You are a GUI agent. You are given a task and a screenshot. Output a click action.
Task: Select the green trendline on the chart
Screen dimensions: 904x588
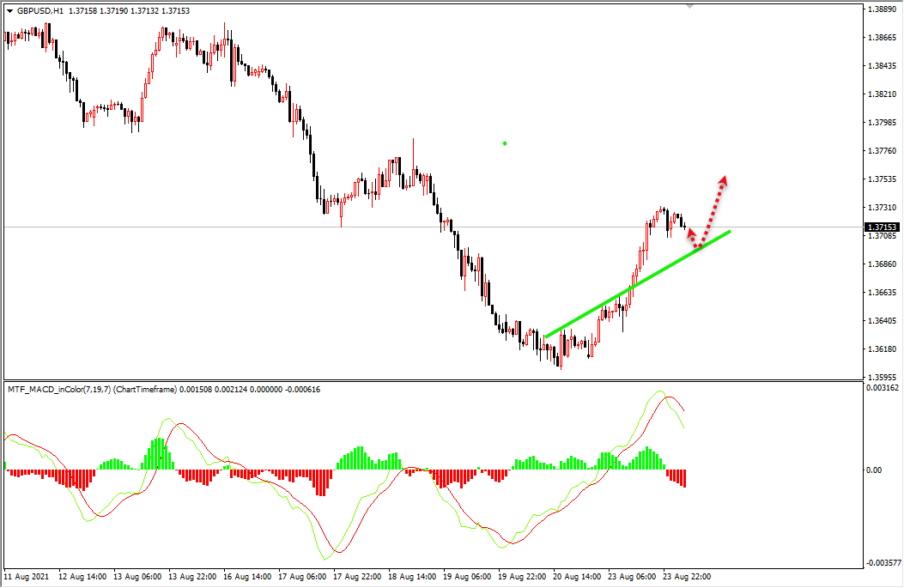[x=638, y=283]
